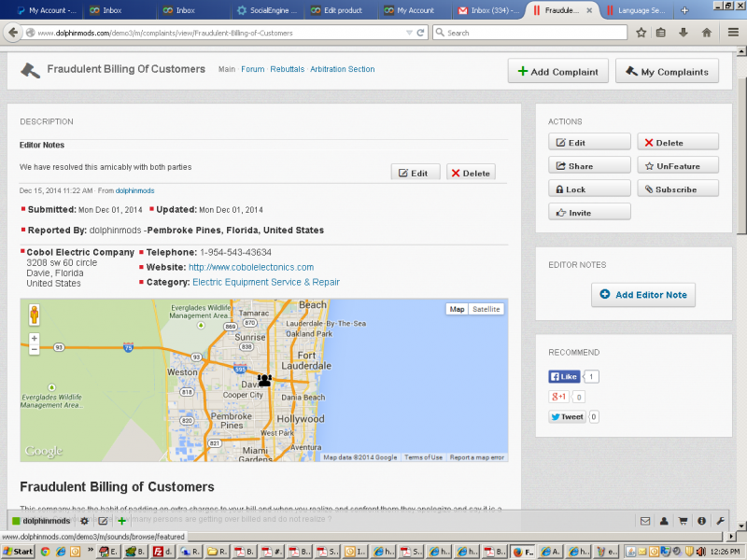The width and height of the screenshot is (747, 560).
Task: Click the map Terms of Use link
Action: coord(424,457)
